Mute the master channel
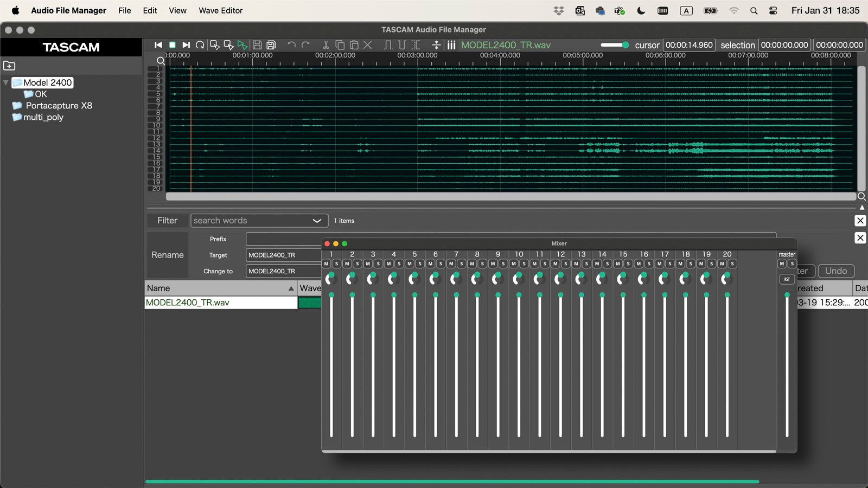This screenshot has height=488, width=868. point(782,264)
